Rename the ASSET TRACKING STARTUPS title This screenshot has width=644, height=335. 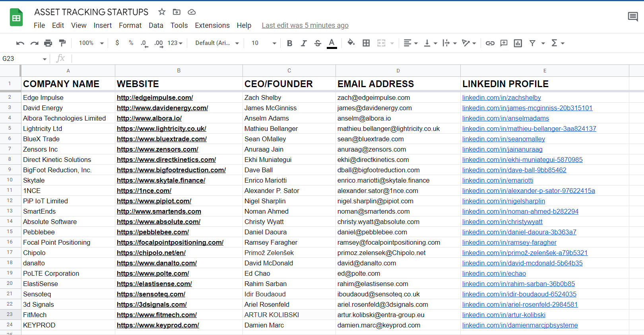(x=91, y=12)
